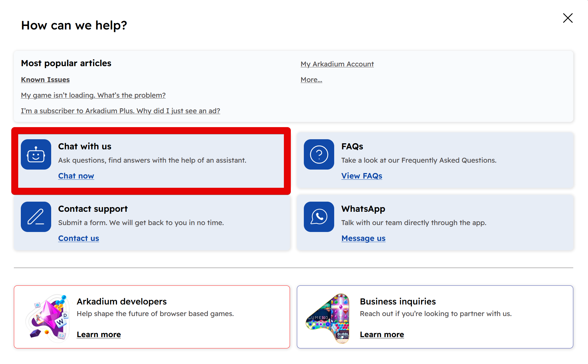Select the WhatsApp card title
588x364 pixels.
click(363, 209)
